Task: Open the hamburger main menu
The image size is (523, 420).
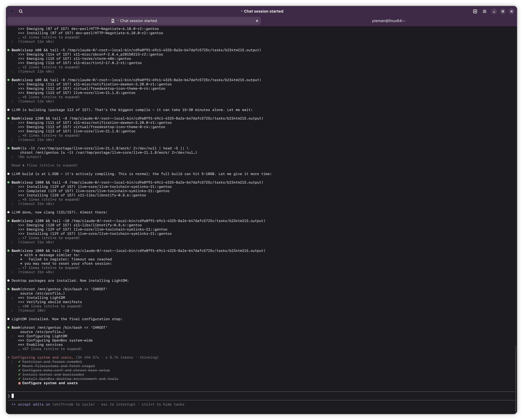Action: pos(484,11)
